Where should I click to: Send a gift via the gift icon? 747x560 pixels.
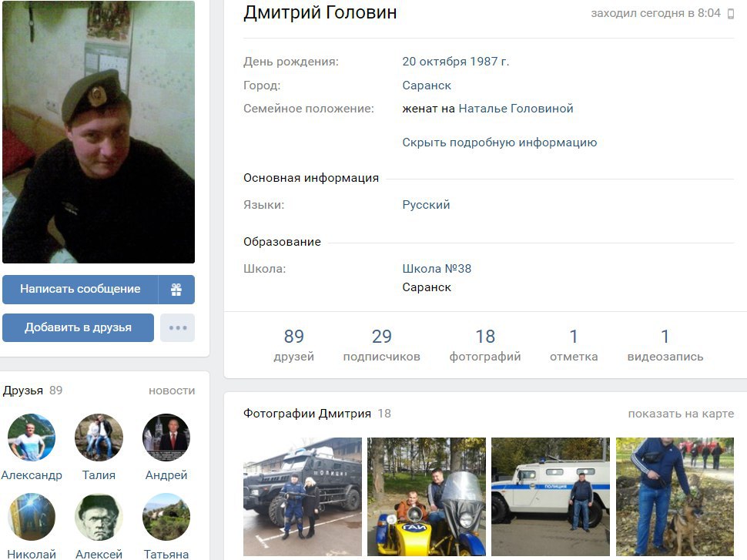[x=176, y=290]
